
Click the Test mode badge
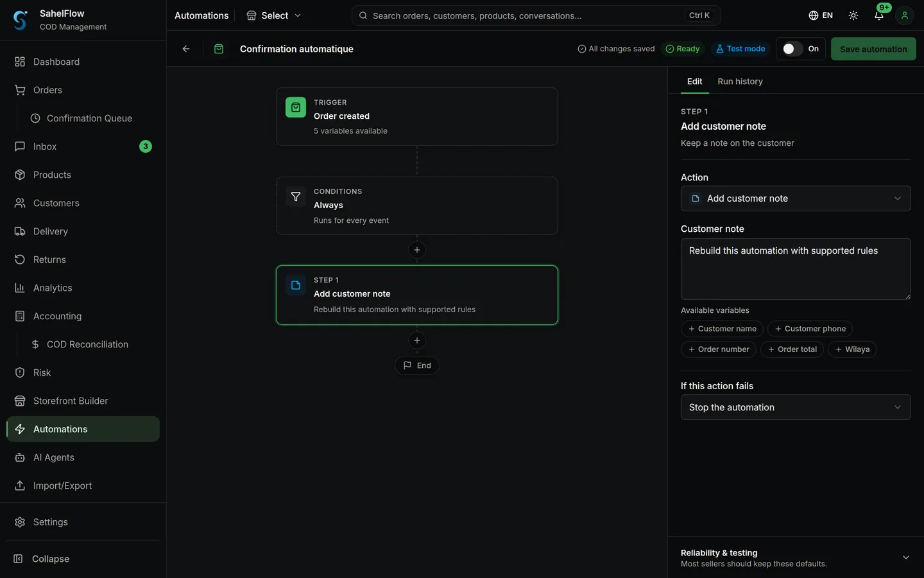click(x=740, y=49)
